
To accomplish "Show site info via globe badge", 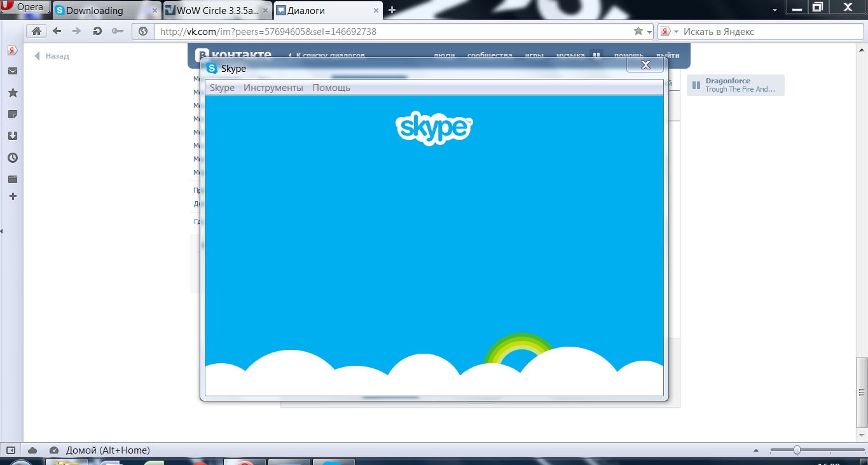I will [x=143, y=31].
